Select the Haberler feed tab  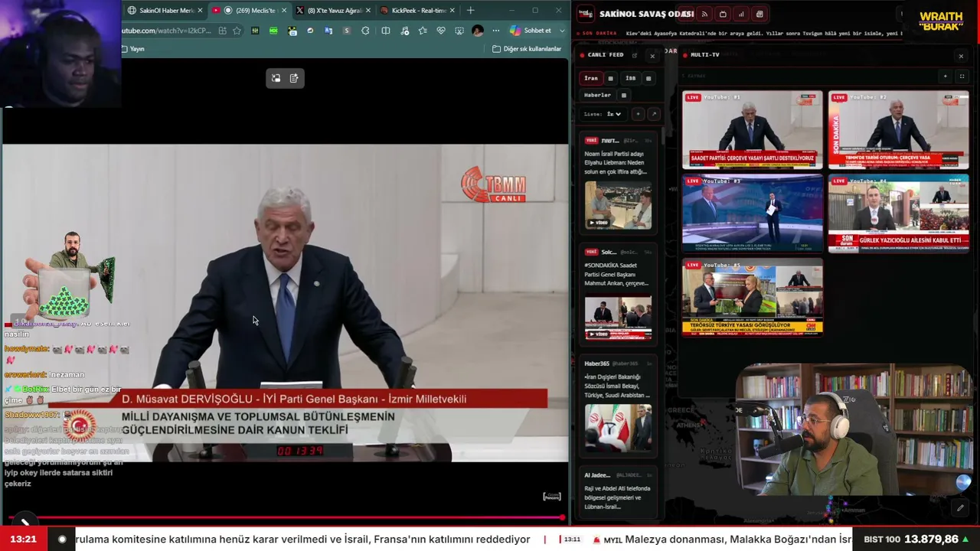597,96
